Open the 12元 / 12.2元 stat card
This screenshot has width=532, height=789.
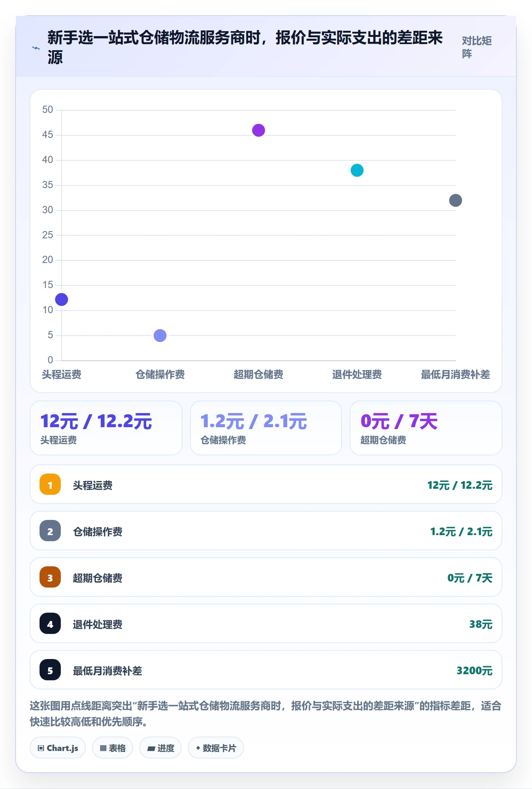coord(106,428)
